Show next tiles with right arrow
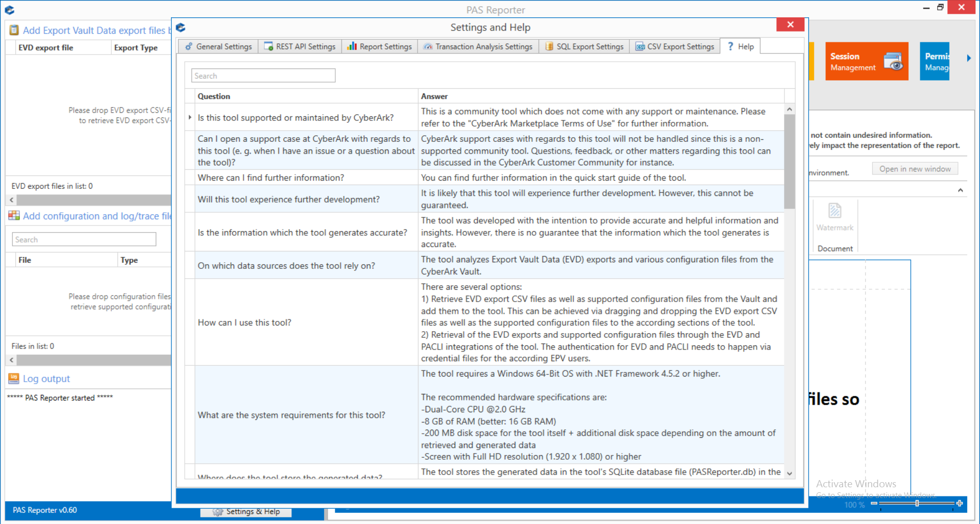The image size is (980, 524). pos(969,58)
